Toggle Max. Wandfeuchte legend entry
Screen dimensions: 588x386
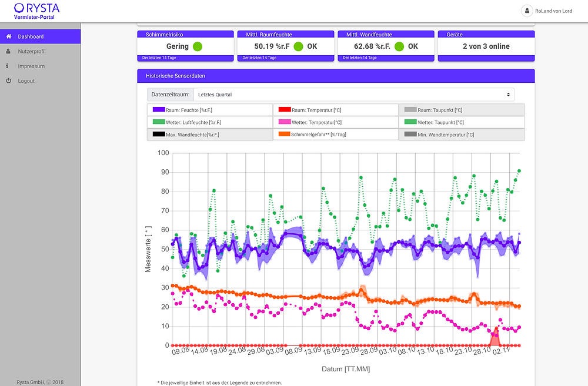210,135
